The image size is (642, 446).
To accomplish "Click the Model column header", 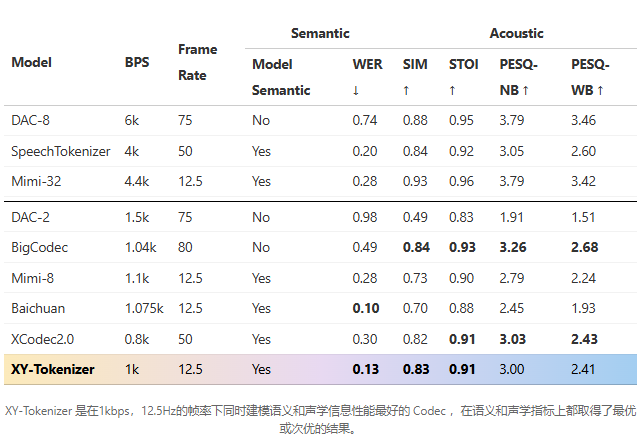I will tap(31, 62).
